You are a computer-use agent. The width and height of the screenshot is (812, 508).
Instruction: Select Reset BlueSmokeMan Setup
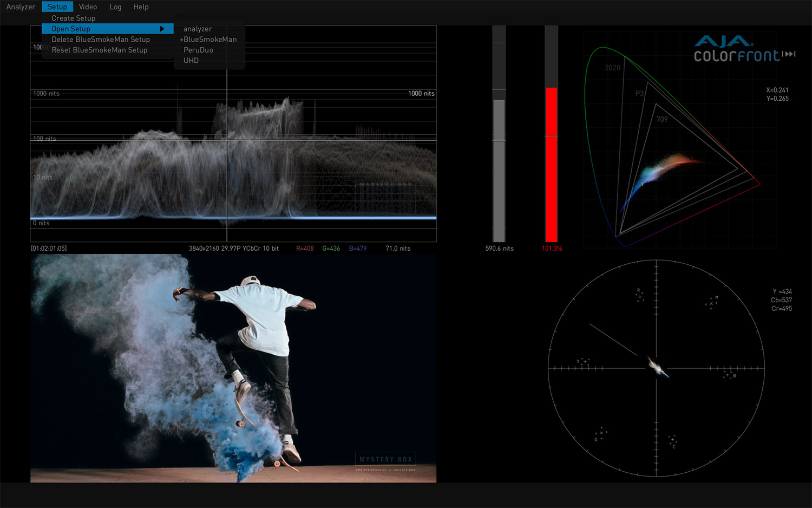click(x=100, y=50)
